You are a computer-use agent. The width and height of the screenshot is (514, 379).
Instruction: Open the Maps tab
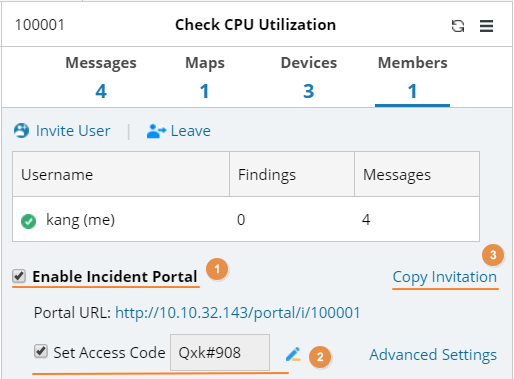click(205, 77)
